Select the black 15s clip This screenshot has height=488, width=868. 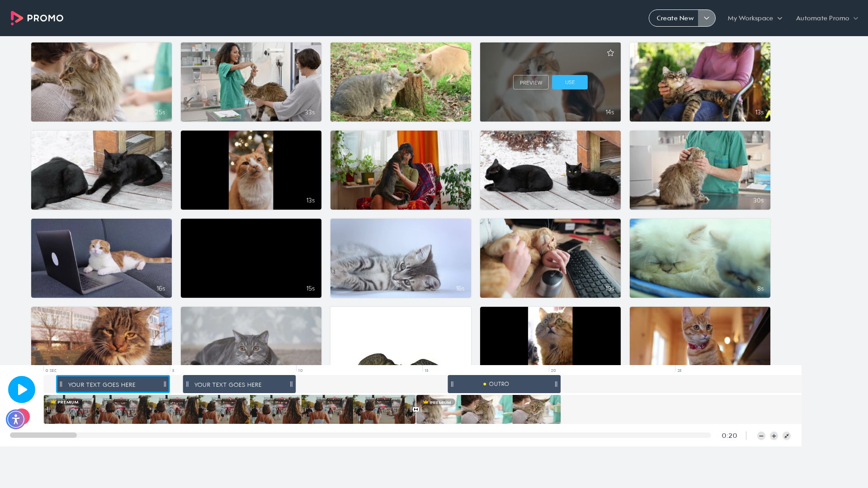click(x=251, y=258)
